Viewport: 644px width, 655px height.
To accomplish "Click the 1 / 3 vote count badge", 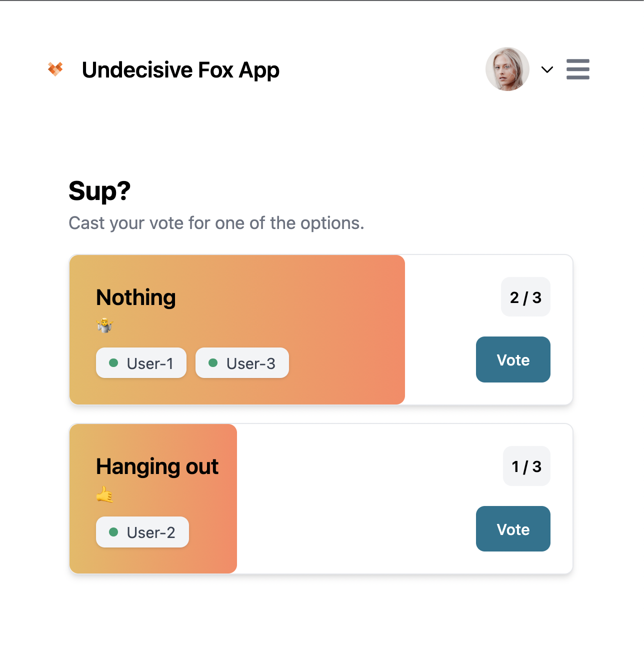I will coord(526,466).
